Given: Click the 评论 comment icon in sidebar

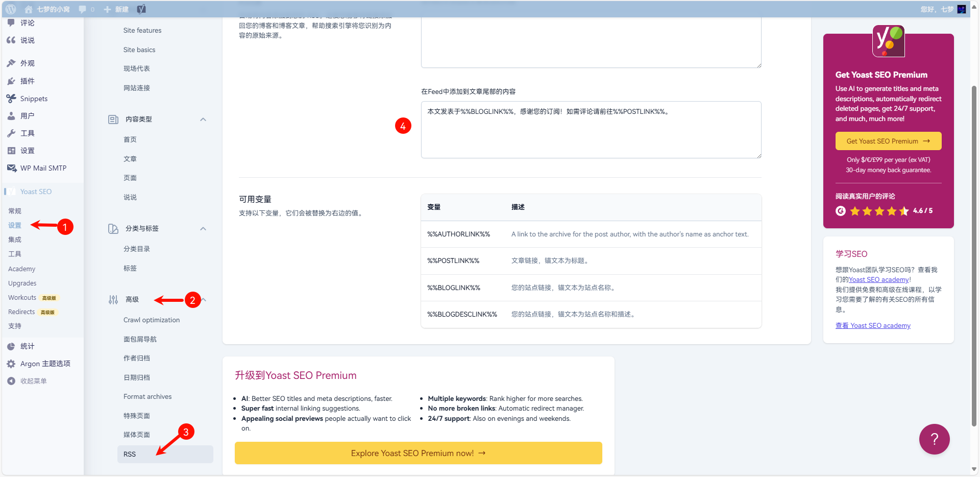Looking at the screenshot, I should (x=11, y=23).
